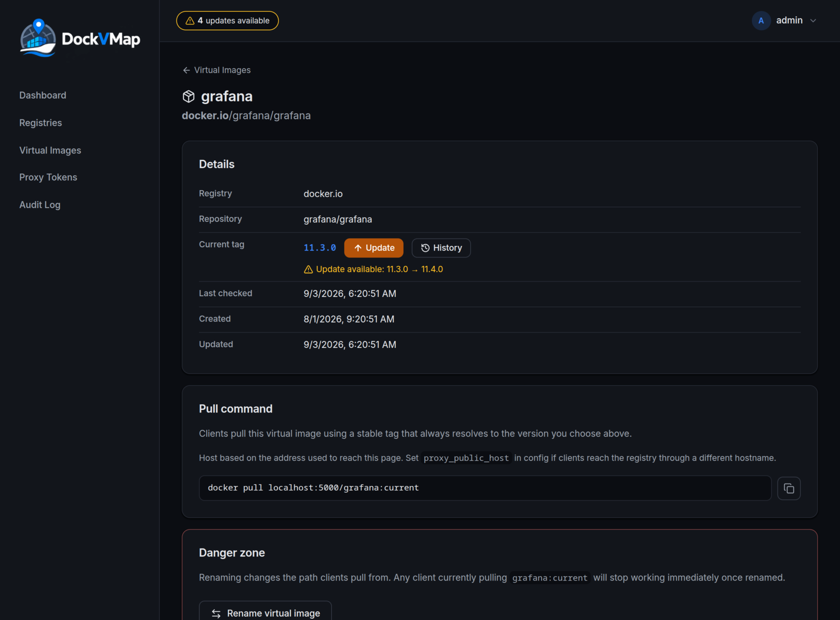Click the grafana/grafana repository value
Viewport: 840px width, 620px height.
point(338,219)
